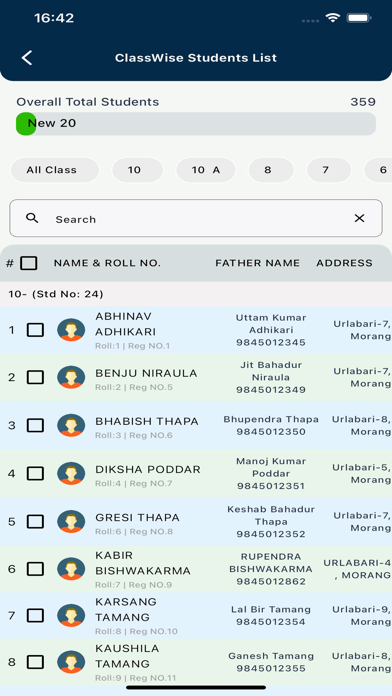Tap the New 20 progress bar
The height and width of the screenshot is (696, 392).
tap(196, 123)
